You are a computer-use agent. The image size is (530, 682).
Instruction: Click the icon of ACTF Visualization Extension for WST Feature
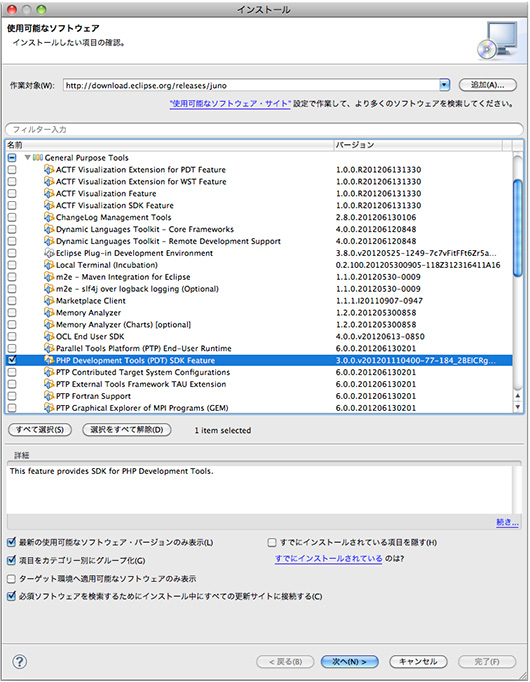coord(49,181)
